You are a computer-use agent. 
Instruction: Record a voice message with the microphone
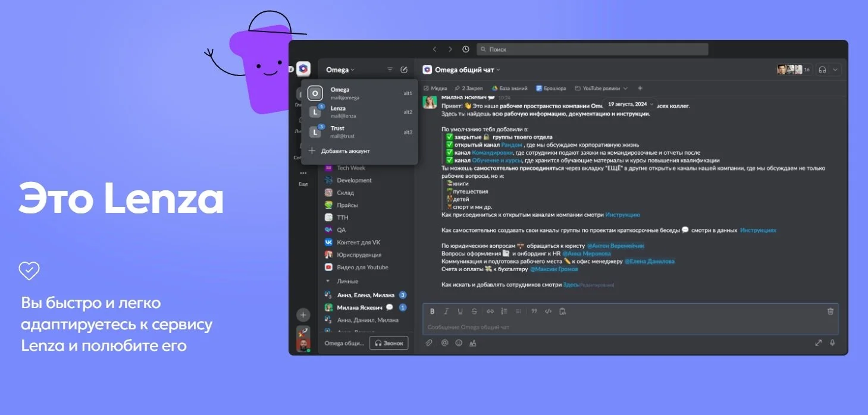(832, 342)
